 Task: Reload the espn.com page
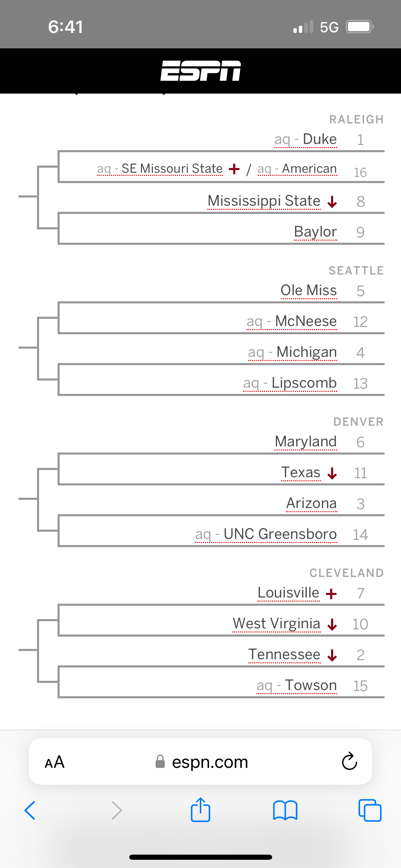[x=349, y=761]
